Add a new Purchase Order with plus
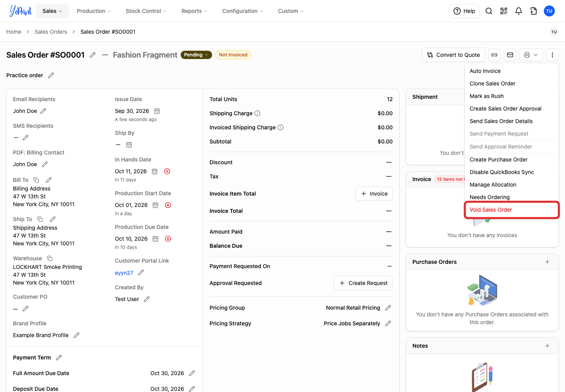The image size is (565, 392). (x=547, y=262)
